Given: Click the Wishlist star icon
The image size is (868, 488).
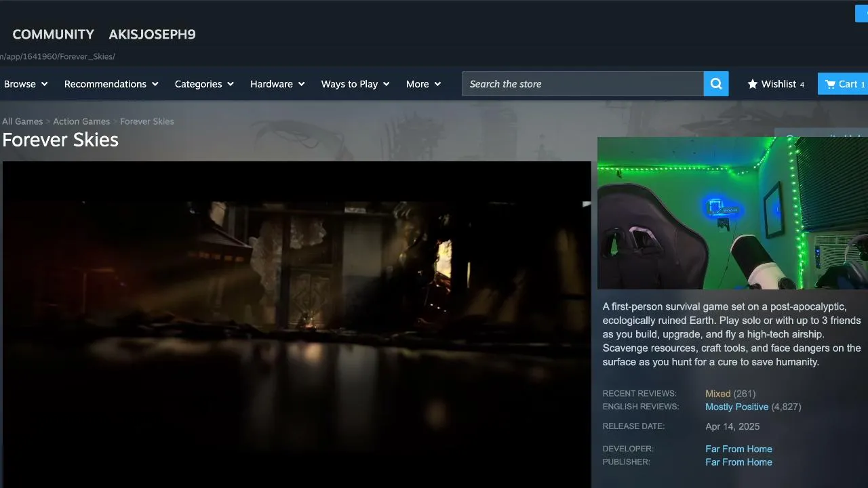Looking at the screenshot, I should (x=752, y=84).
